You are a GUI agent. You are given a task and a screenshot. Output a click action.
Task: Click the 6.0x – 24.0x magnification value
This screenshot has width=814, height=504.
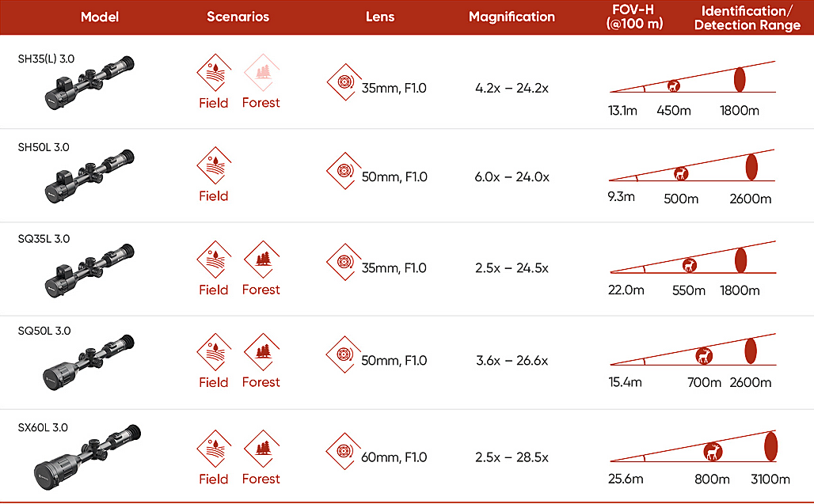(512, 177)
